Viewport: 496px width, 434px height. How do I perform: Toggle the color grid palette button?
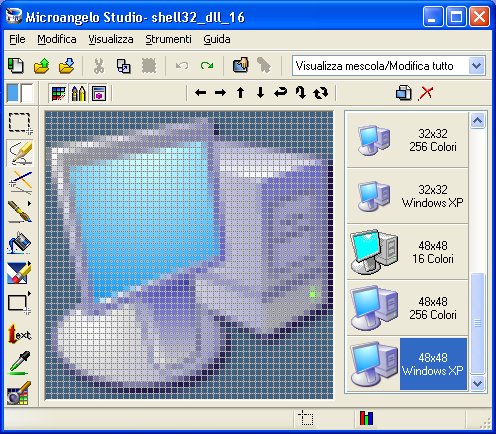tap(58, 93)
